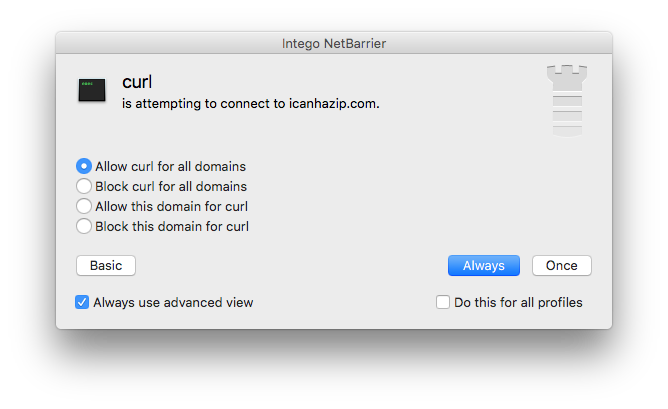Click the Intego NetBarrier title bar
Image resolution: width=668 pixels, height=409 pixels.
[x=334, y=43]
